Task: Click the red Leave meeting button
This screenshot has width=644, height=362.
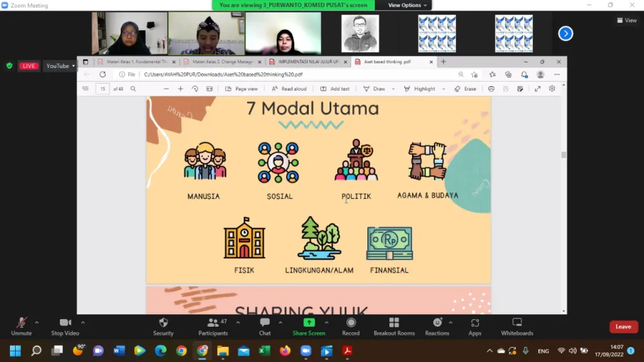Action: click(x=623, y=327)
